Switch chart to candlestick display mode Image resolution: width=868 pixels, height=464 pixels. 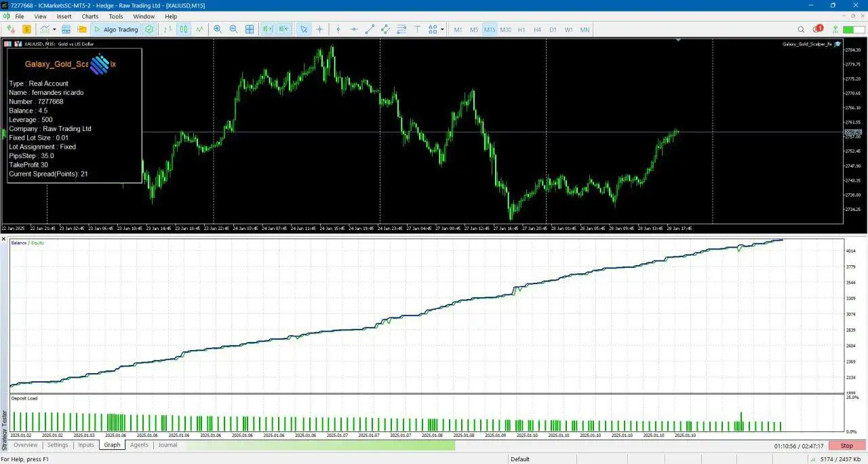tap(183, 29)
